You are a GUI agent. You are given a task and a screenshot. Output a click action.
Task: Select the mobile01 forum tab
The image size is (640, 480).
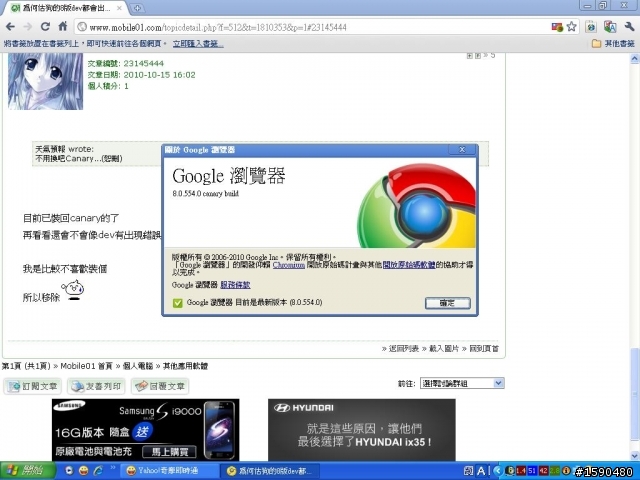(65, 8)
